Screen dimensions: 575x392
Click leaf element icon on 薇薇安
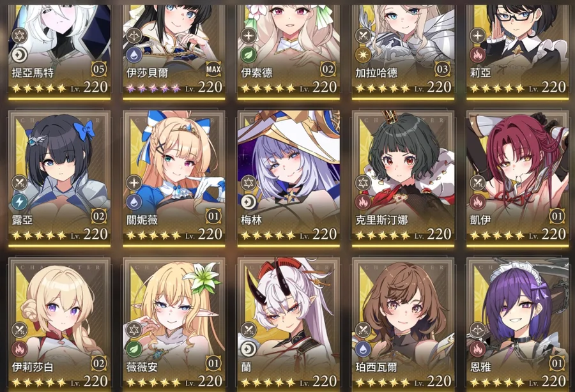(x=134, y=349)
